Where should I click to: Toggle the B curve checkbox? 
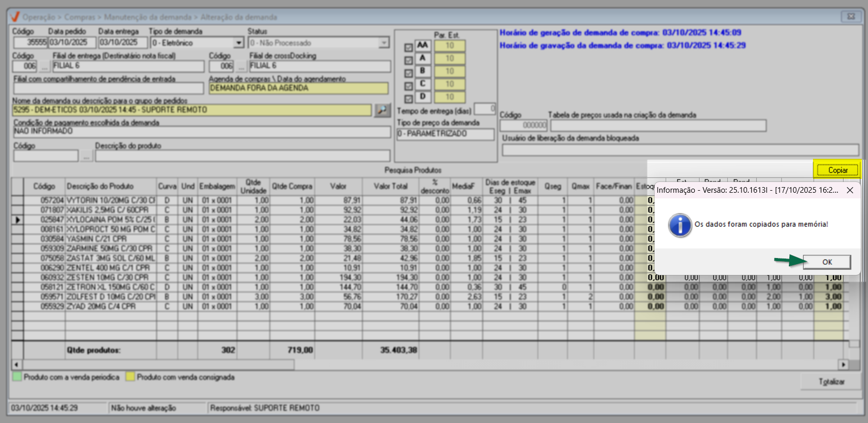[408, 73]
